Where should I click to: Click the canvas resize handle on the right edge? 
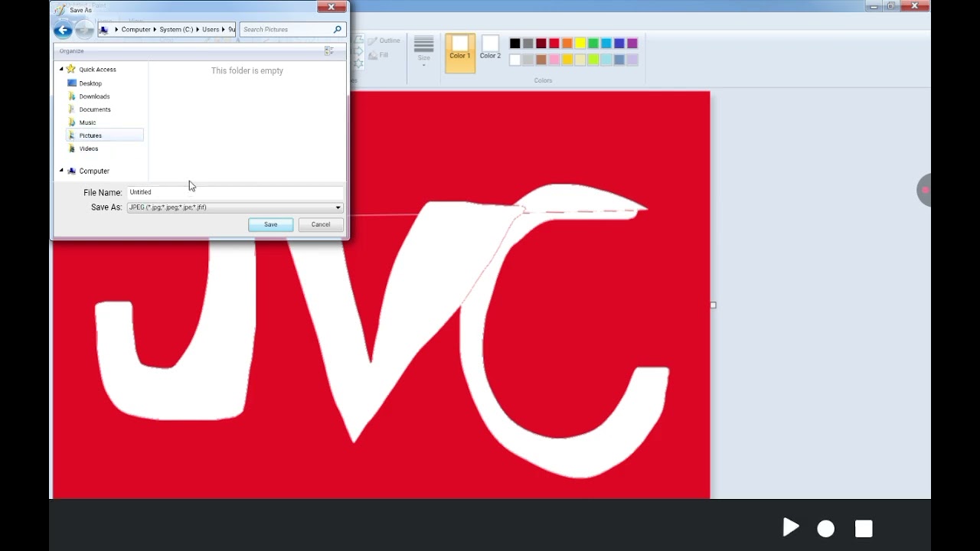(713, 305)
